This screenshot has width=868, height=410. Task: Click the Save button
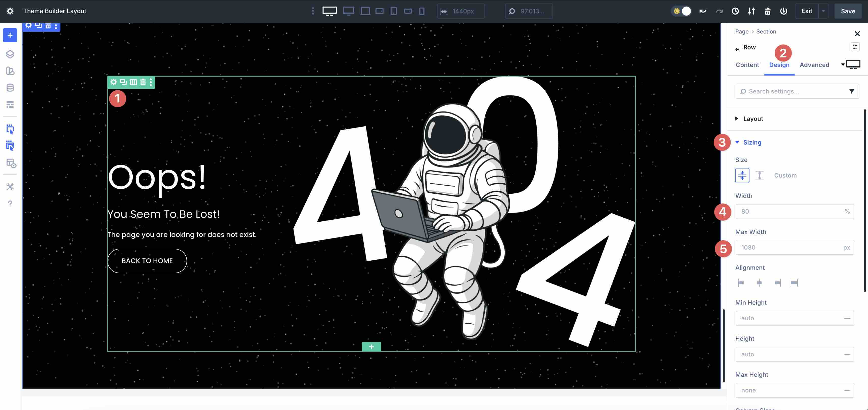click(x=848, y=11)
